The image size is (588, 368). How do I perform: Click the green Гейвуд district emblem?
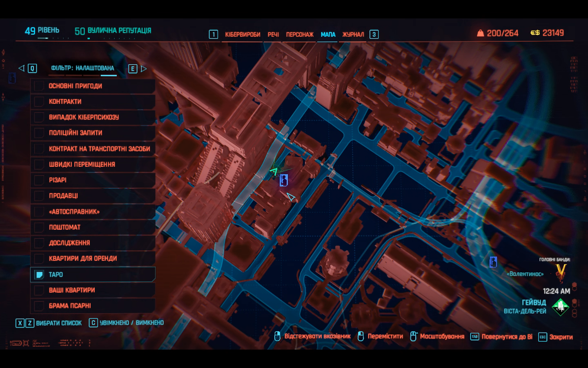(x=560, y=307)
